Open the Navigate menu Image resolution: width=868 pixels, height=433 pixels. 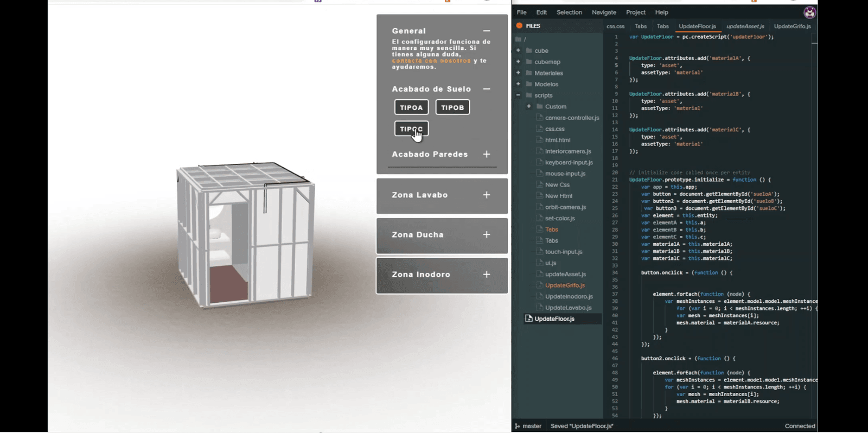(x=604, y=12)
